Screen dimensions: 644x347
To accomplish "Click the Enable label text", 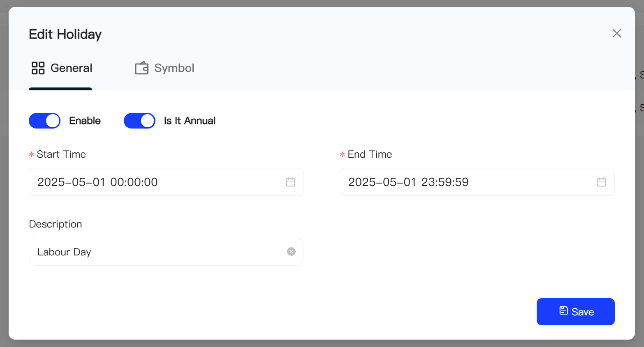I will (85, 121).
